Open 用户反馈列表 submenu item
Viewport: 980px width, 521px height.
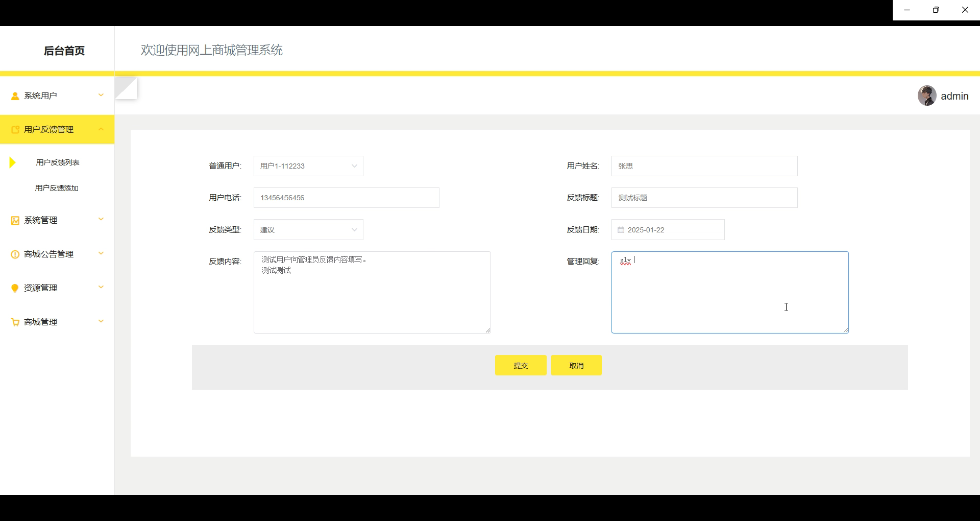[58, 162]
